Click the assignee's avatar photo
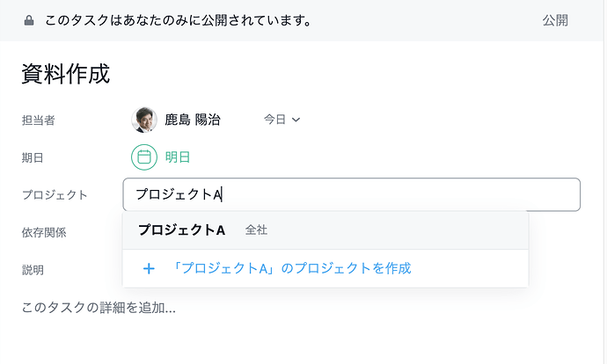This screenshot has width=607, height=364. click(144, 120)
